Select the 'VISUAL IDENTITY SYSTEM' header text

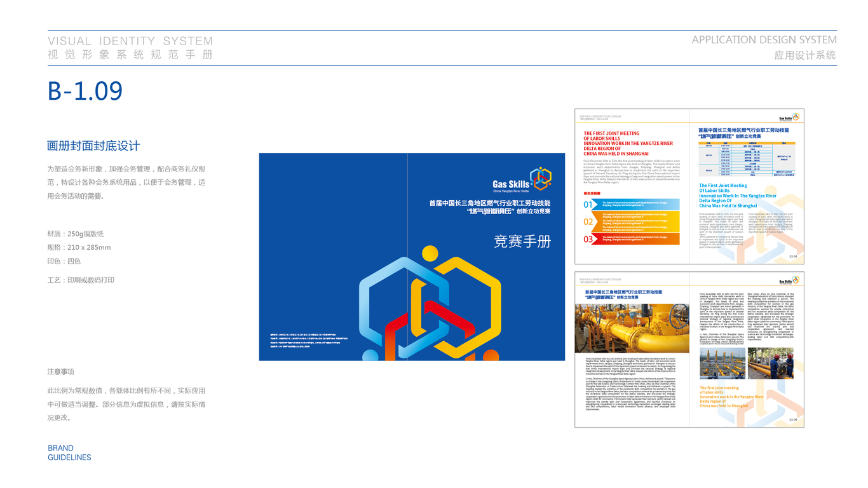pyautogui.click(x=130, y=41)
